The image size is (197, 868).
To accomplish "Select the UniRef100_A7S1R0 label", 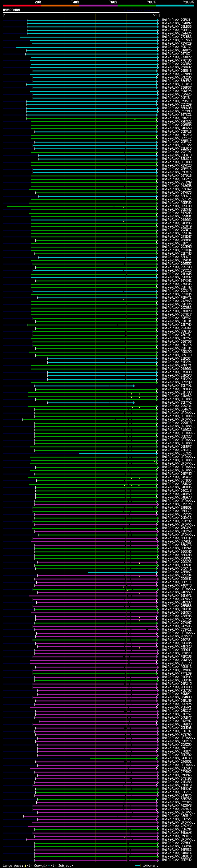I will click(176, 504).
